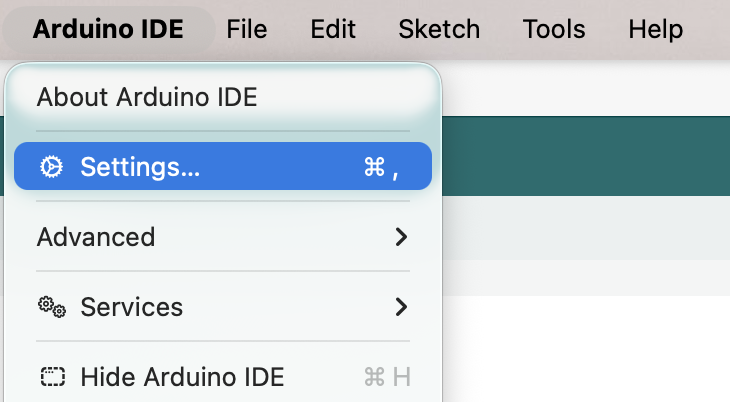Expand the Advanced submenu chevron
Image resolution: width=730 pixels, height=402 pixels.
tap(401, 237)
